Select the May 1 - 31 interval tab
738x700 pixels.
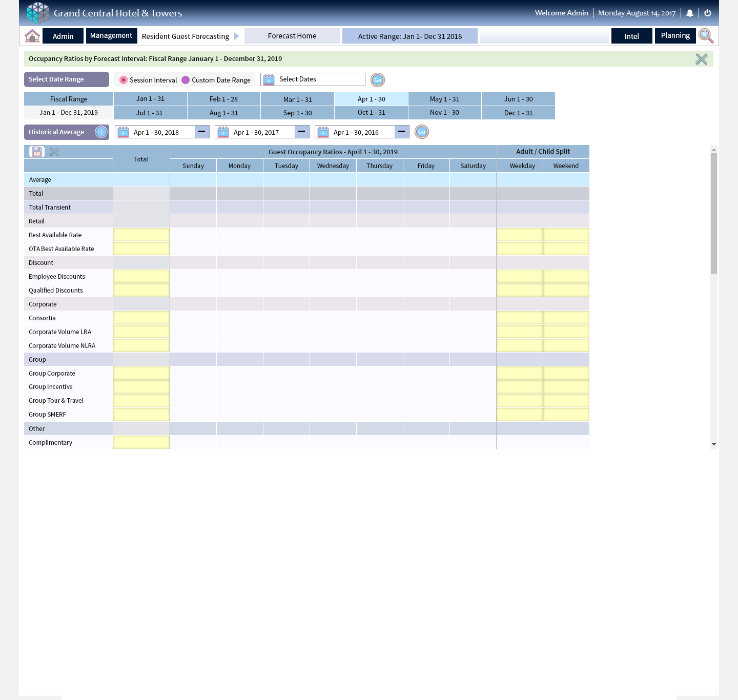pyautogui.click(x=444, y=99)
